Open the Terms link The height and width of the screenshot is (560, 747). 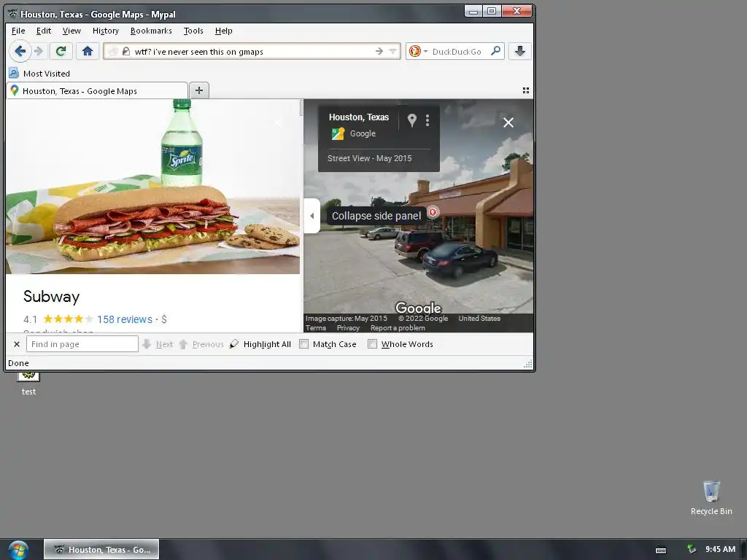click(316, 327)
